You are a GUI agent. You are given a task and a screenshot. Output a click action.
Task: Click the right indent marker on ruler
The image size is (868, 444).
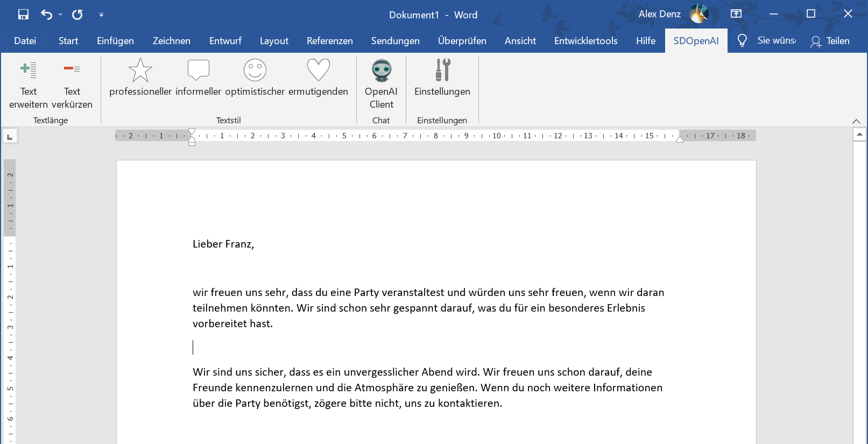680,139
